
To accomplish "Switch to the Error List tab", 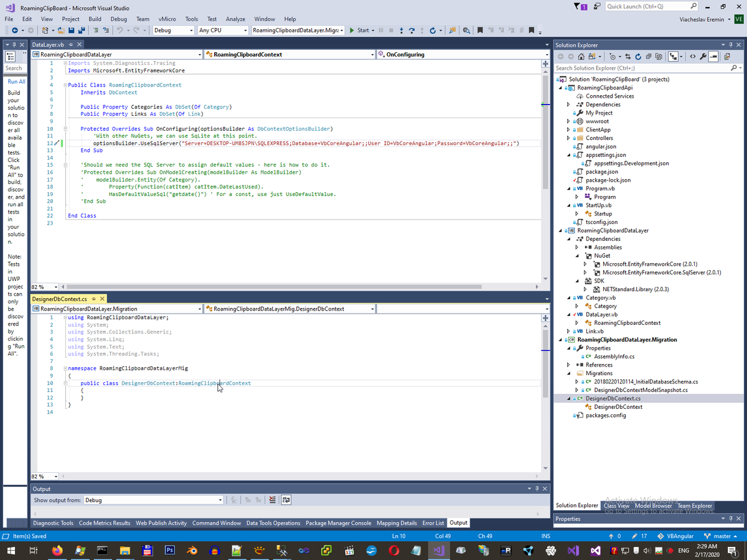I will 433,523.
